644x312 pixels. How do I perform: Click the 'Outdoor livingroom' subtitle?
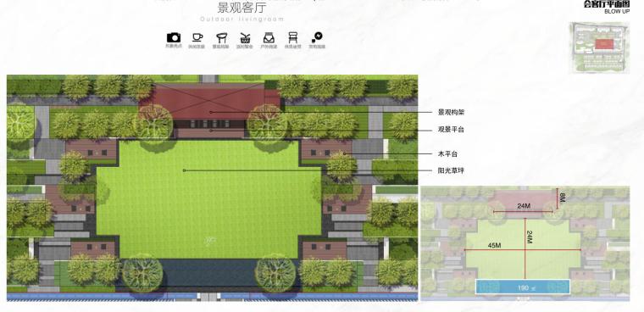coord(241,19)
